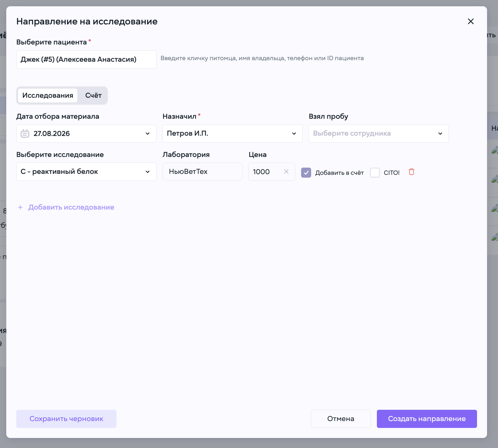Expand the Выберите исследование dropdown
The height and width of the screenshot is (448, 498).
pyautogui.click(x=86, y=172)
